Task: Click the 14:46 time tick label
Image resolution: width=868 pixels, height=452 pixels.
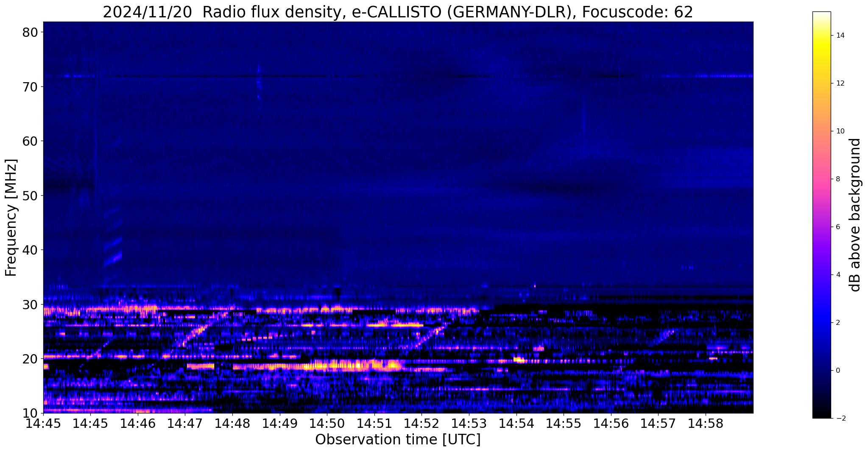Action: tap(138, 424)
